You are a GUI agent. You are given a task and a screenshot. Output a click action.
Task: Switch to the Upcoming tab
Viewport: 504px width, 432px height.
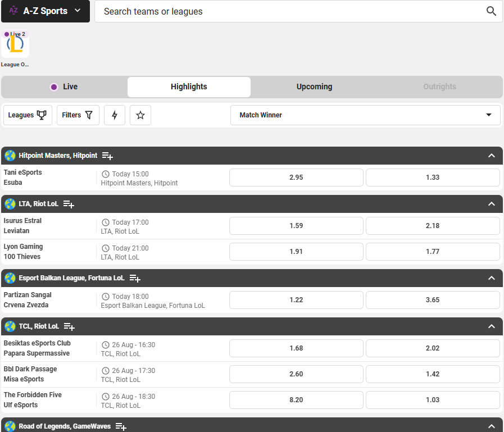click(314, 87)
